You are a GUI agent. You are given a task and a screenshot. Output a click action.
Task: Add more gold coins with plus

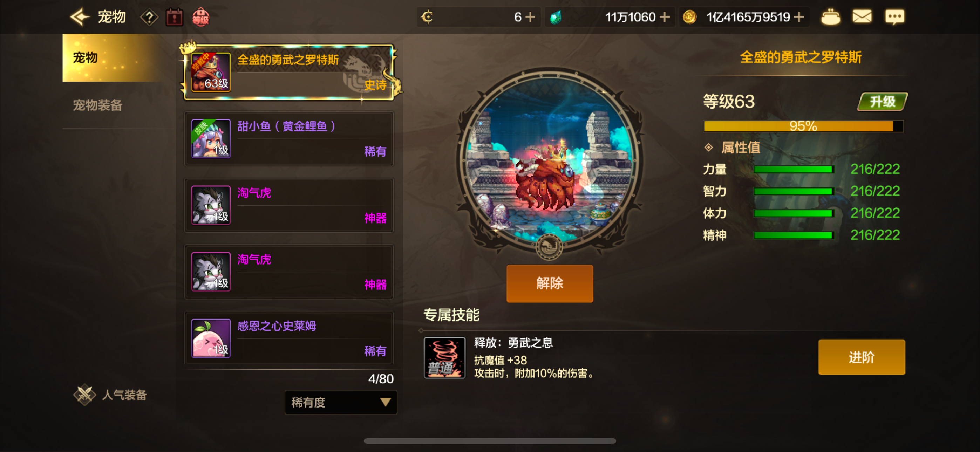(799, 17)
